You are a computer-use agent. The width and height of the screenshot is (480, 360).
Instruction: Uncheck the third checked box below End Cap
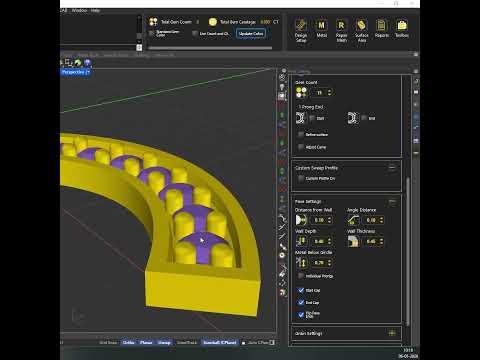301,314
